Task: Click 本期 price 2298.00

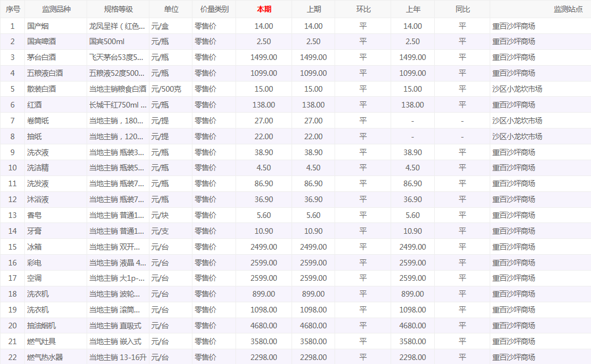Action: 264,357
